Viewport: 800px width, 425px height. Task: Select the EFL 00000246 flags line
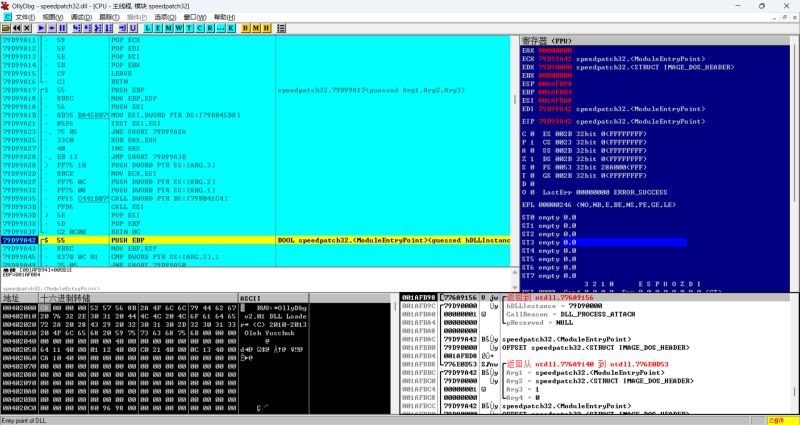599,205
